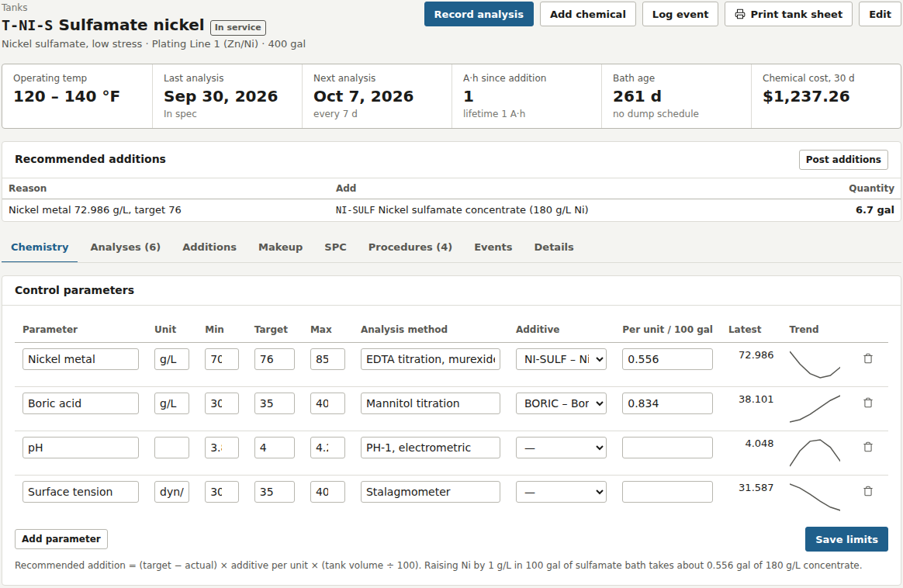Click the Edit tank button
This screenshot has width=903, height=588.
point(880,15)
